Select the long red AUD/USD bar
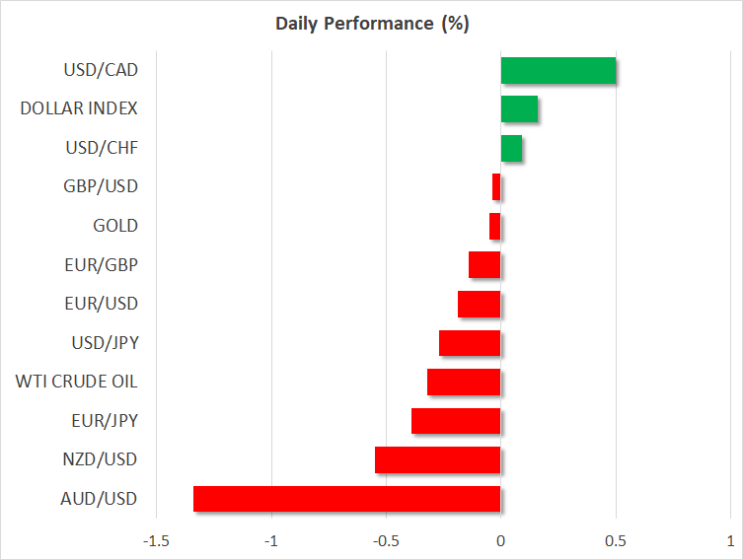Viewport: 743px width, 560px height. 346,499
